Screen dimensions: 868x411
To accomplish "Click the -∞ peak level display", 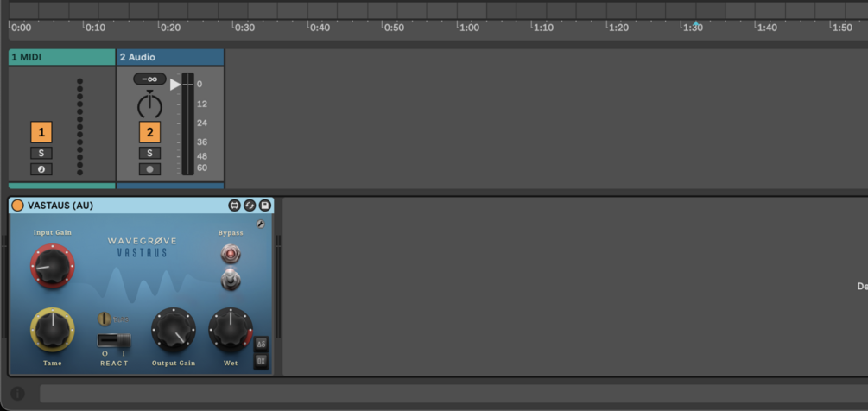I will pos(149,79).
